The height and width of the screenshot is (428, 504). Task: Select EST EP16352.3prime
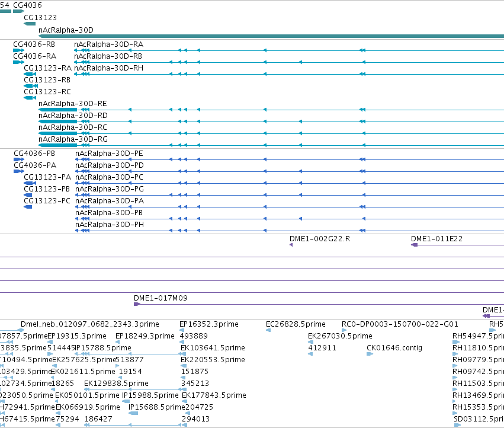(x=209, y=324)
